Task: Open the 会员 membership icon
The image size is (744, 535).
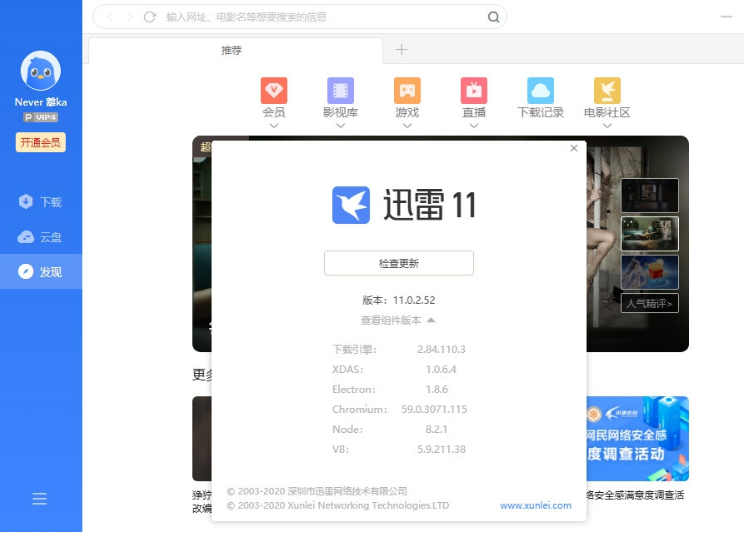Action: coord(274,91)
